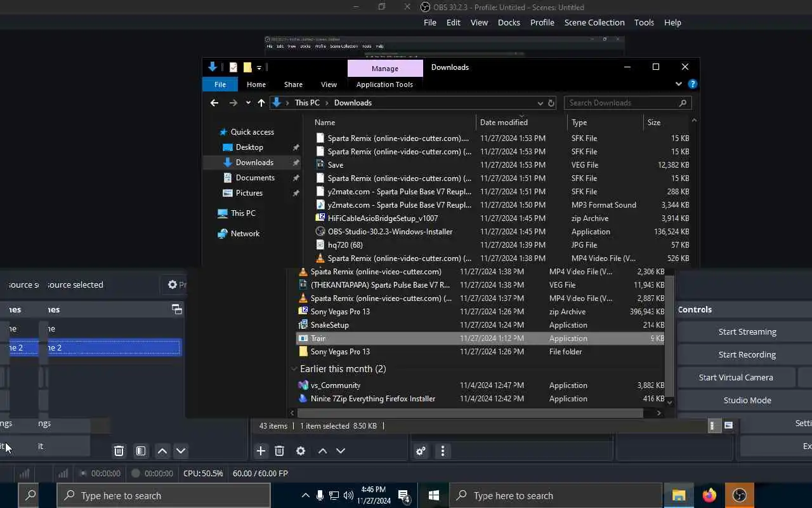This screenshot has width=812, height=508.
Task: Open the OBS Docks menu
Action: pyautogui.click(x=509, y=22)
